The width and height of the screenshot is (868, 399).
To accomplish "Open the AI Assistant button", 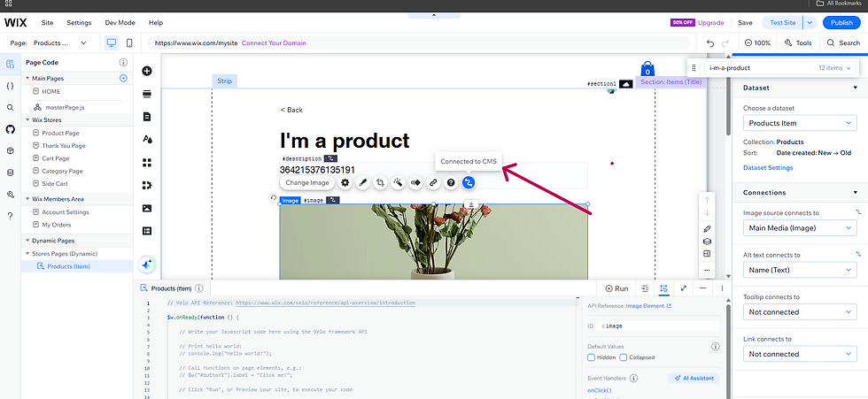I will 694,379.
